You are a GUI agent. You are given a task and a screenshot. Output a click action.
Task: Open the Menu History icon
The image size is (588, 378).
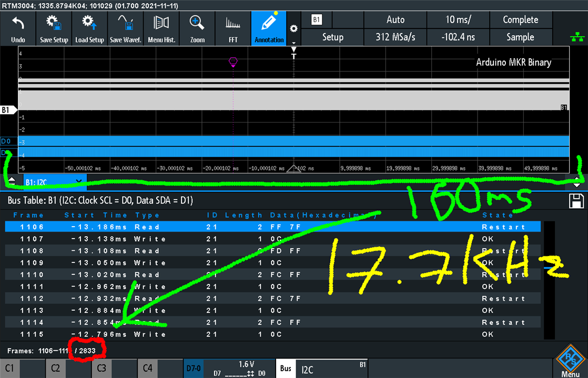coord(161,28)
